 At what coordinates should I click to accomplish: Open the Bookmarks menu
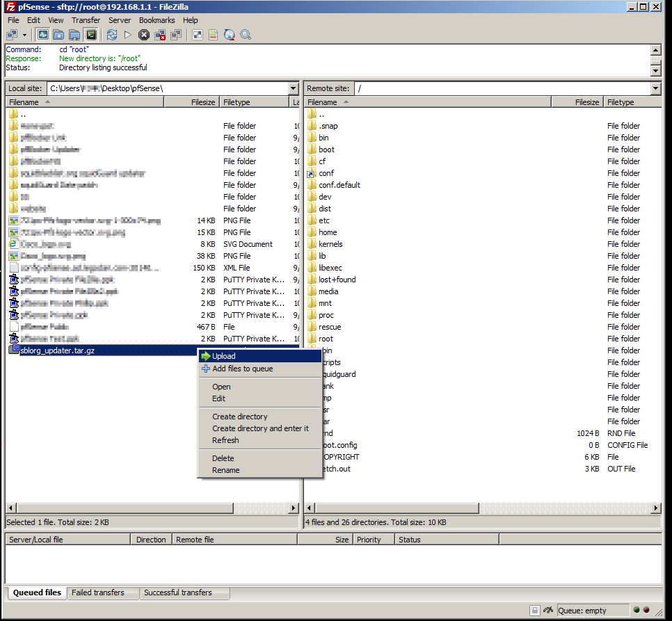(x=157, y=20)
